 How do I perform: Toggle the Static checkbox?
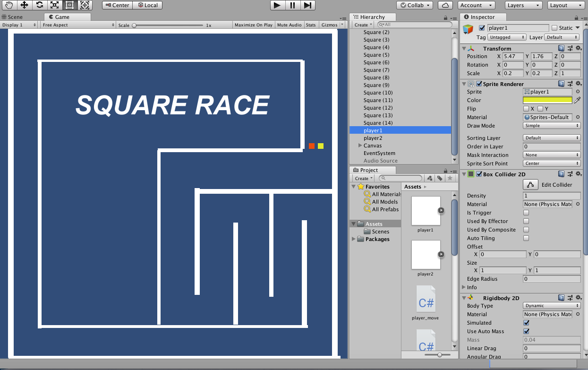(x=554, y=28)
